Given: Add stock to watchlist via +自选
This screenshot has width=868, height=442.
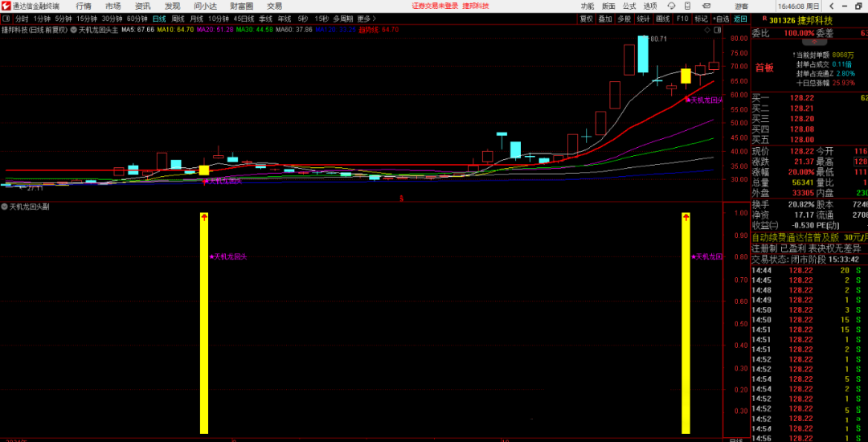Looking at the screenshot, I should point(721,18).
